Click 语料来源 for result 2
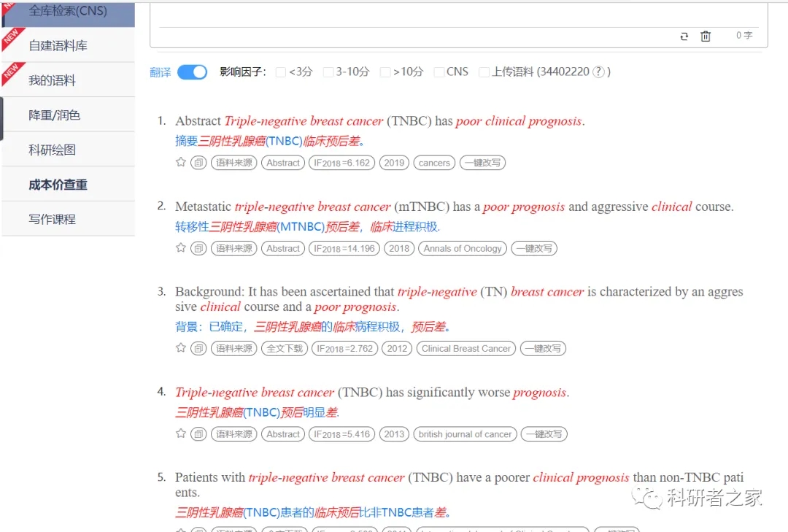Viewport: 788px width, 532px height. [x=234, y=248]
